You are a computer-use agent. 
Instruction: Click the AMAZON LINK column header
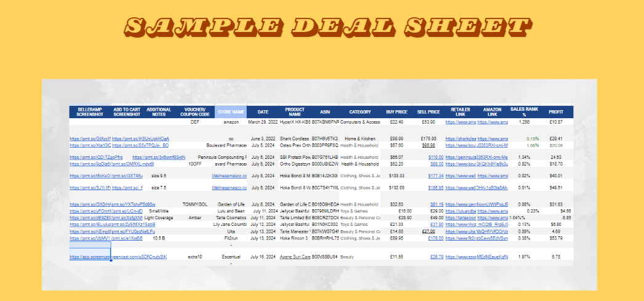click(492, 112)
